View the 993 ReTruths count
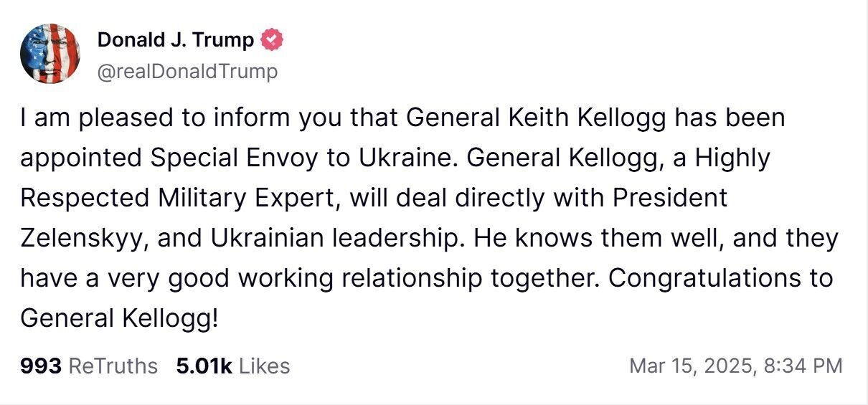Viewport: 868px width, 405px height. 89,366
